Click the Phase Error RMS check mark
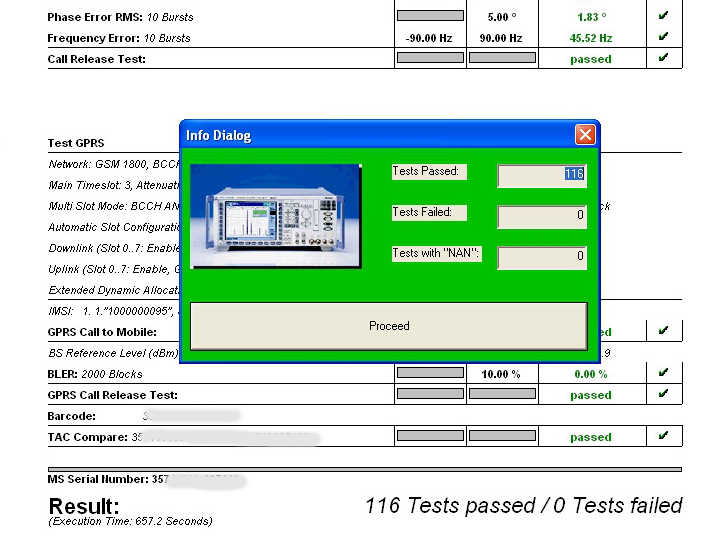The image size is (719, 553). click(662, 16)
